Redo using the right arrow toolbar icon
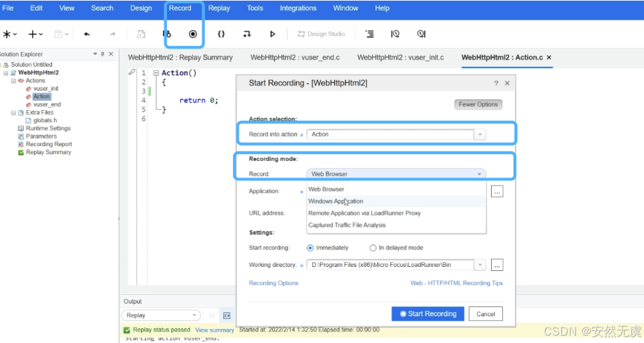Image resolution: width=644 pixels, height=343 pixels. (112, 34)
